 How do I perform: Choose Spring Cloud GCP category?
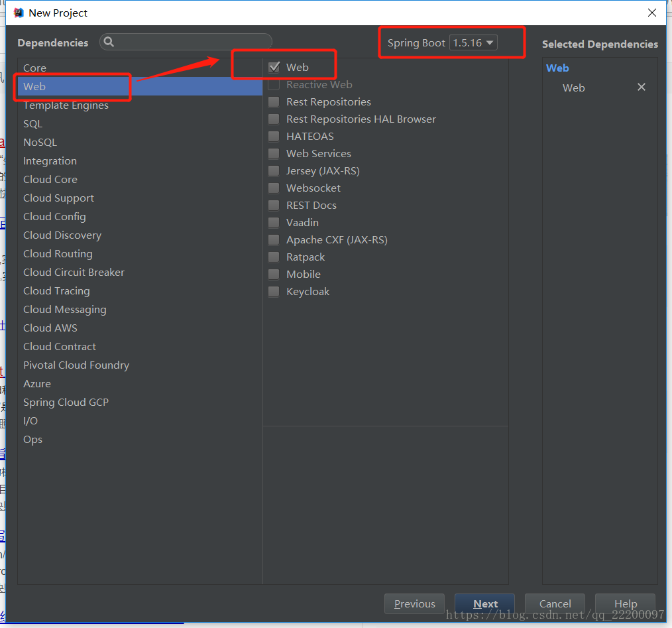[x=140, y=403]
